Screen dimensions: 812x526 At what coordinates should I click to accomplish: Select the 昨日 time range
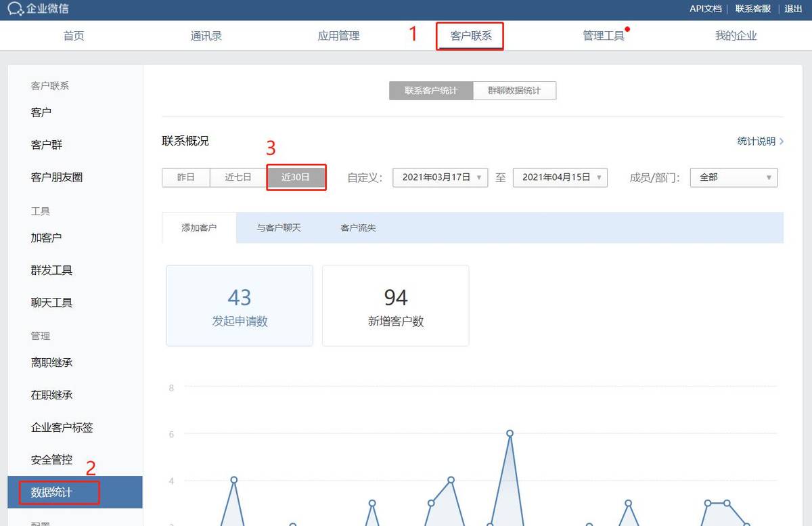186,177
